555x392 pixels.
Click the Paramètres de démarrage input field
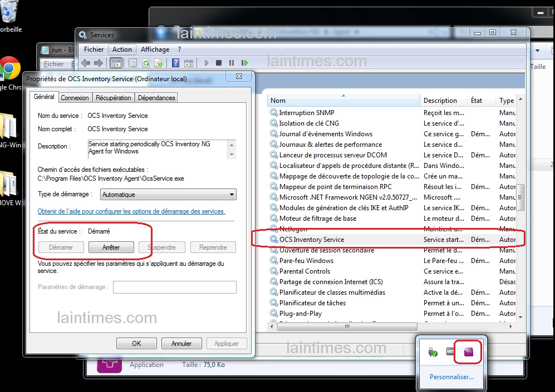(175, 287)
